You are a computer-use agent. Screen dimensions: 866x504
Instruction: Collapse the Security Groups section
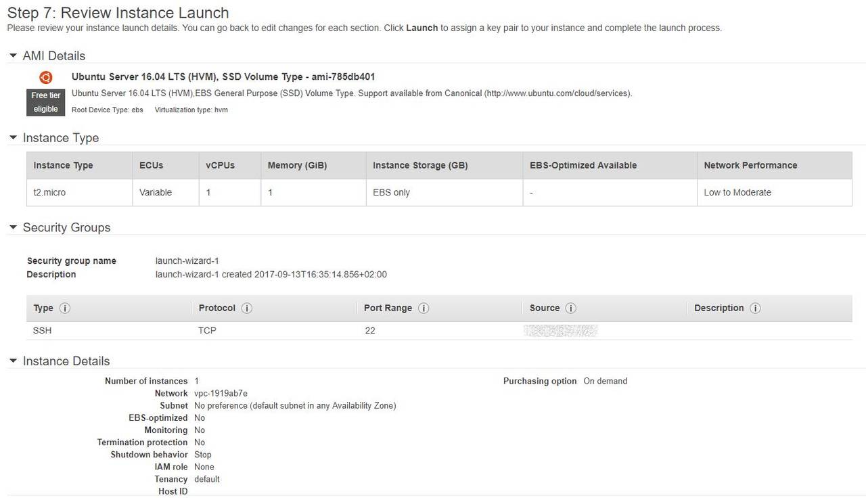point(13,227)
